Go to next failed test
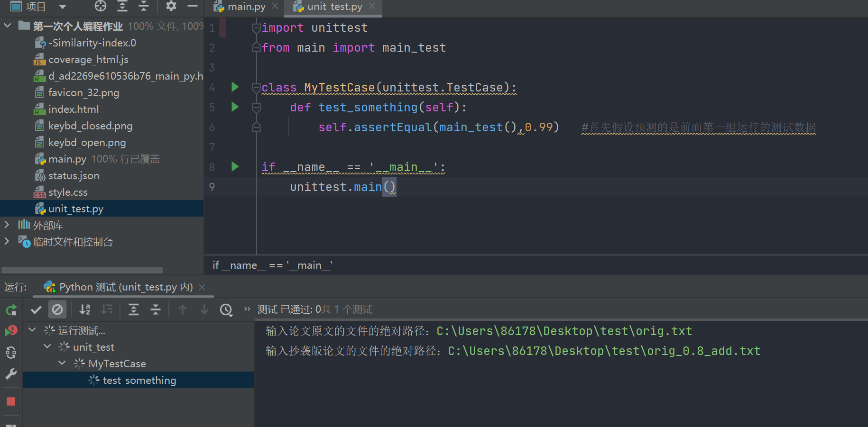This screenshot has height=427, width=868. click(204, 310)
